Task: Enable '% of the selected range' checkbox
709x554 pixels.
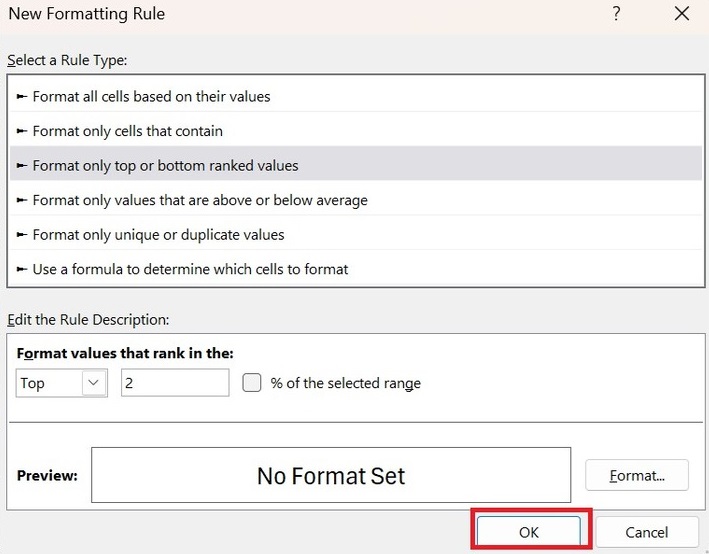Action: (x=252, y=383)
